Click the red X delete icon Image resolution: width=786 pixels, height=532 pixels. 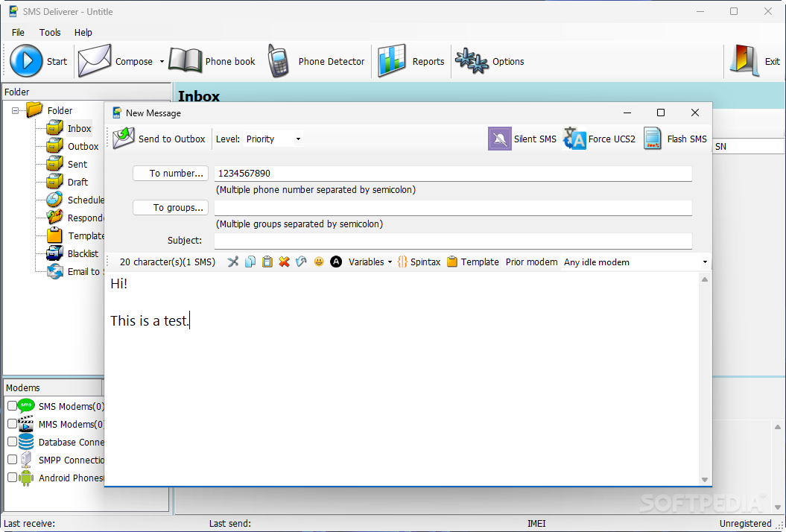(284, 262)
